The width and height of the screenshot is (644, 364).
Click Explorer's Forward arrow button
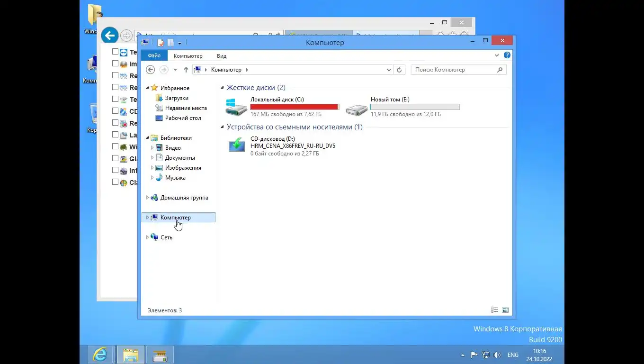[x=164, y=70]
